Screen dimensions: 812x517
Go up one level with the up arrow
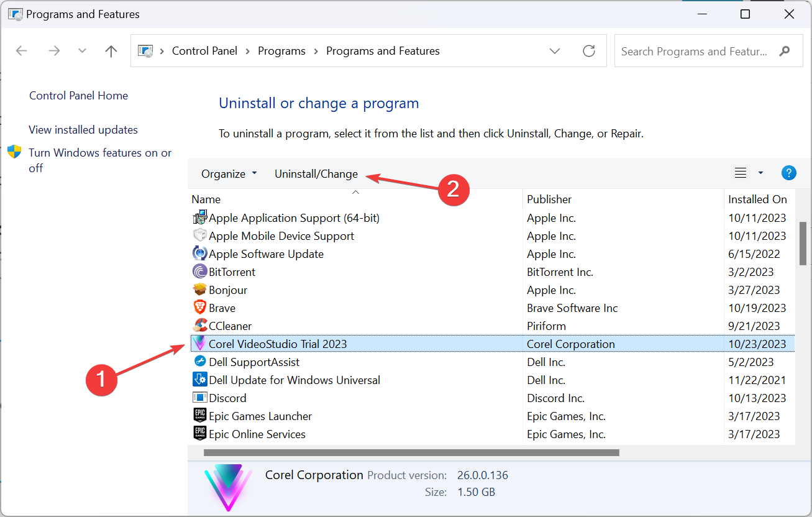click(111, 51)
